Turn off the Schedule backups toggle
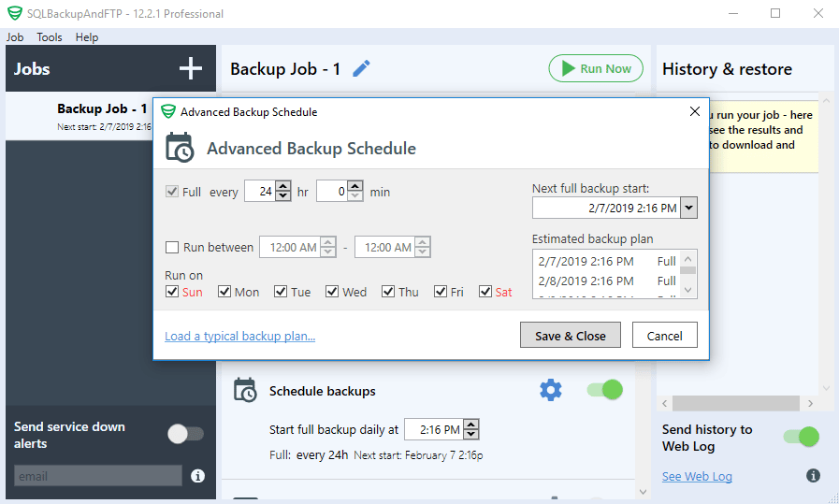Image resolution: width=839 pixels, height=504 pixels. (x=605, y=390)
